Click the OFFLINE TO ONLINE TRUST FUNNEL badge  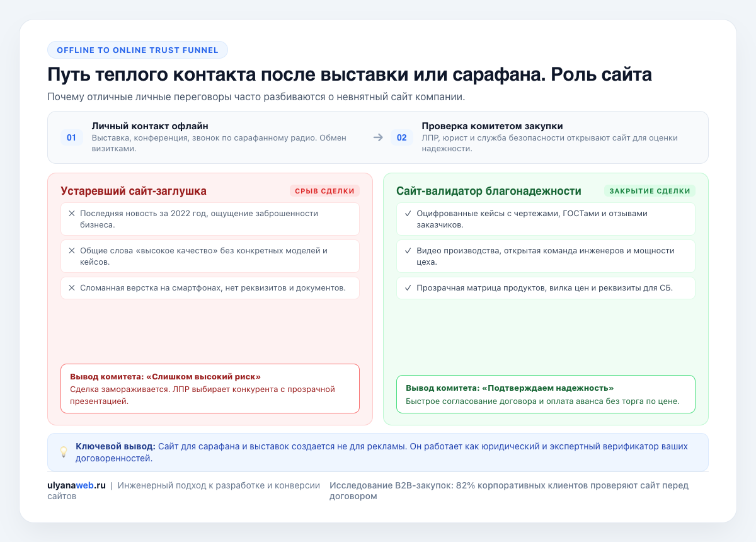(x=137, y=50)
